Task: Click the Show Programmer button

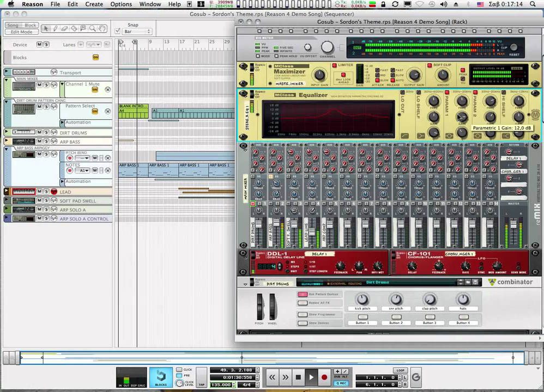Action: (303, 314)
